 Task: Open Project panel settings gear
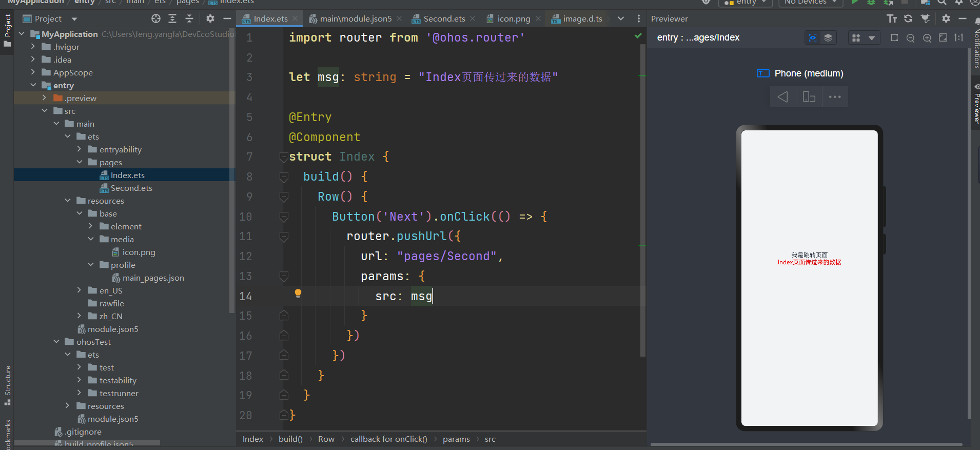click(210, 18)
